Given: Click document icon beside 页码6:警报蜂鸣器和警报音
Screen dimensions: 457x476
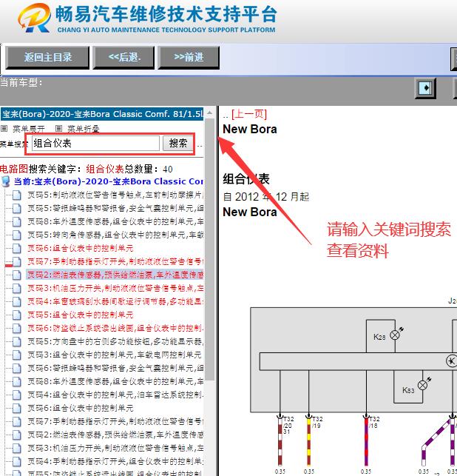Looking at the screenshot, I should (17, 368).
